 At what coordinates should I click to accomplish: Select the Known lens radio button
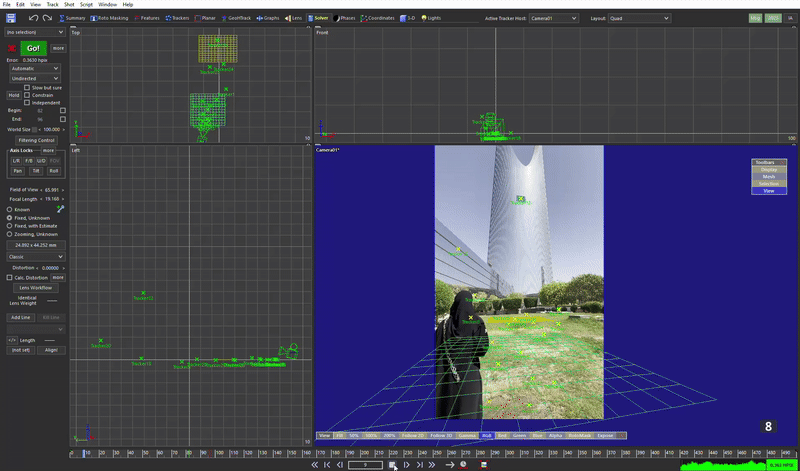[x=9, y=210]
